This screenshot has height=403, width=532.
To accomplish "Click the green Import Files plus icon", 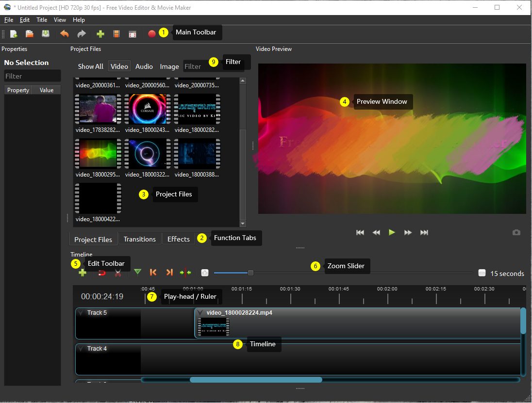I will tap(100, 34).
